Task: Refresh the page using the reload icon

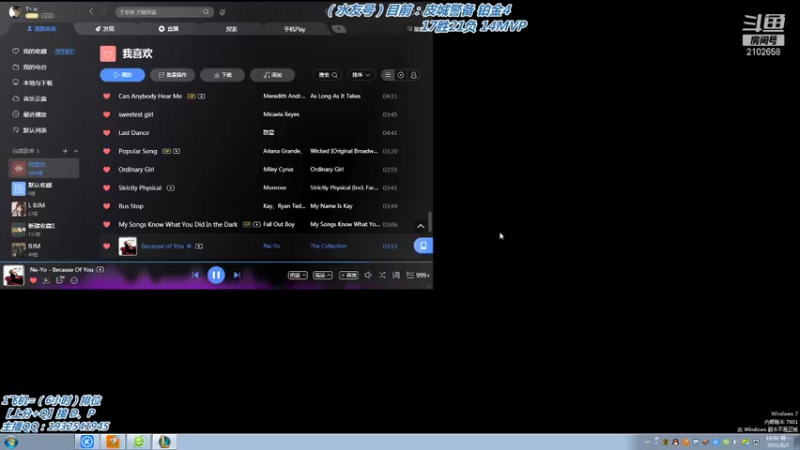Action: coord(104,11)
